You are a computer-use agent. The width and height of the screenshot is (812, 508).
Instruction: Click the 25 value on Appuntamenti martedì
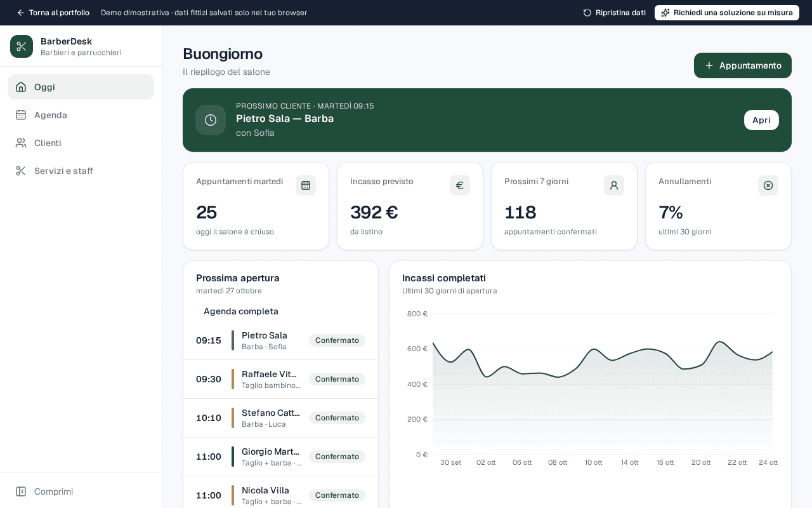pos(206,212)
